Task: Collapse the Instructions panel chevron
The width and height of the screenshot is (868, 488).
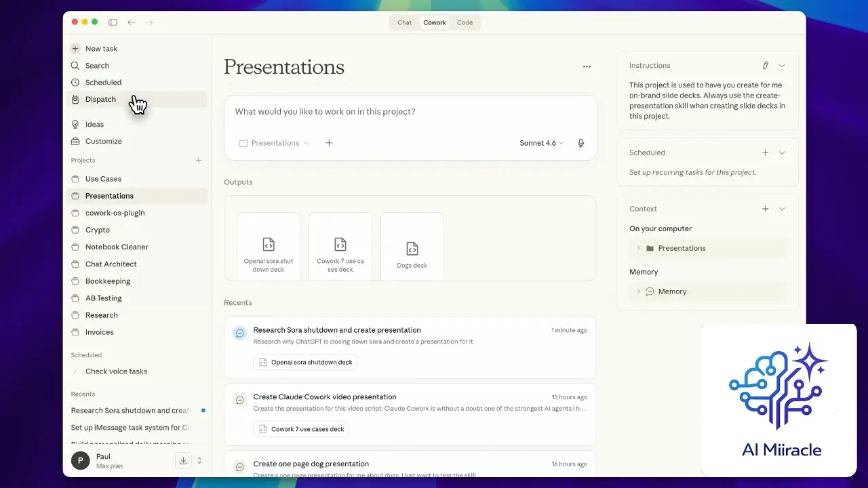Action: point(782,66)
